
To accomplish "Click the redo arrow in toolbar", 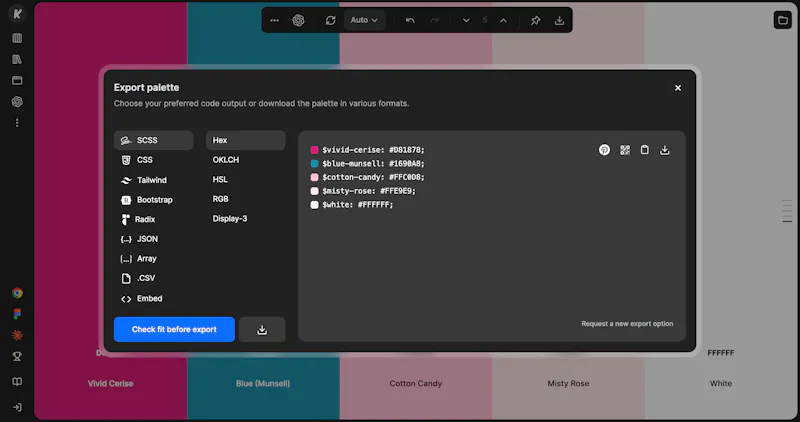I will [x=434, y=20].
